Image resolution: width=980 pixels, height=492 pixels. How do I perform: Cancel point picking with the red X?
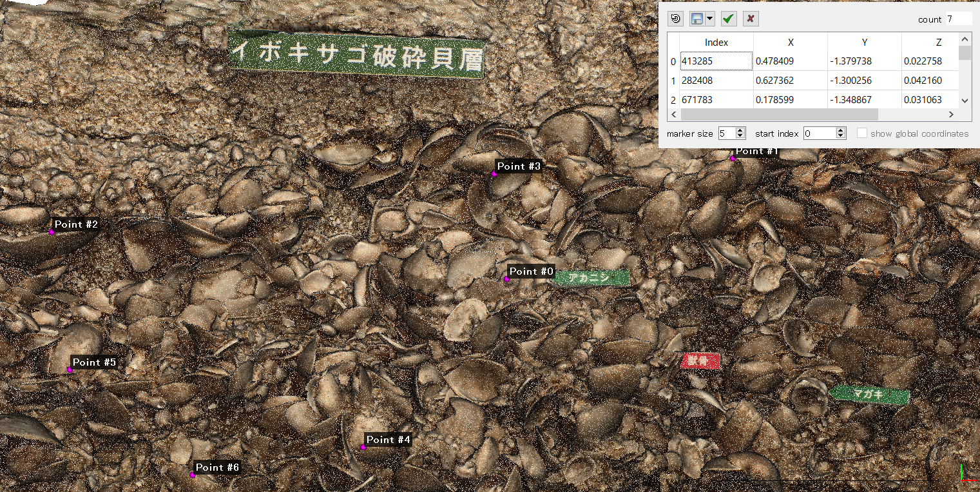tap(750, 19)
